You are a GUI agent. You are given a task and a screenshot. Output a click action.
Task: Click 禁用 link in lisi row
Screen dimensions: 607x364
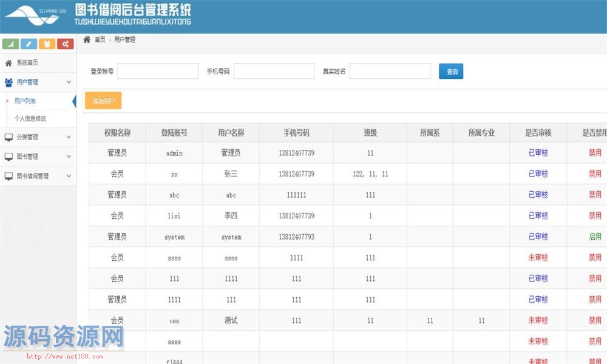pyautogui.click(x=595, y=215)
